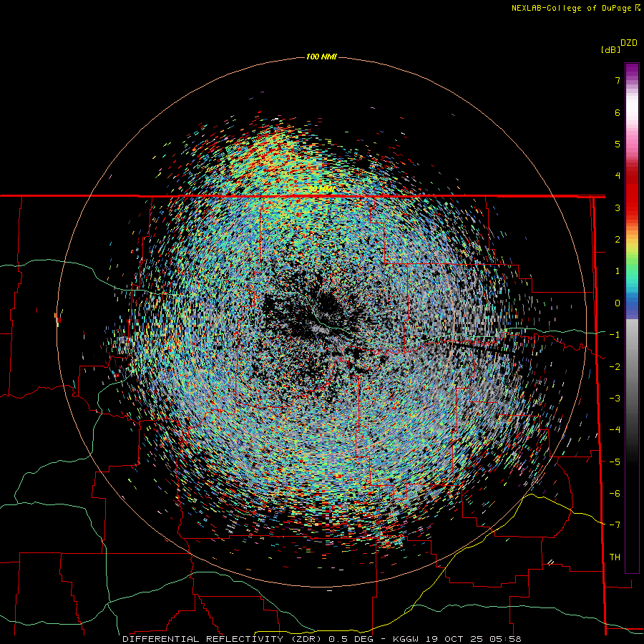Click the DZD legend title
This screenshot has width=644, height=644.
coord(629,43)
